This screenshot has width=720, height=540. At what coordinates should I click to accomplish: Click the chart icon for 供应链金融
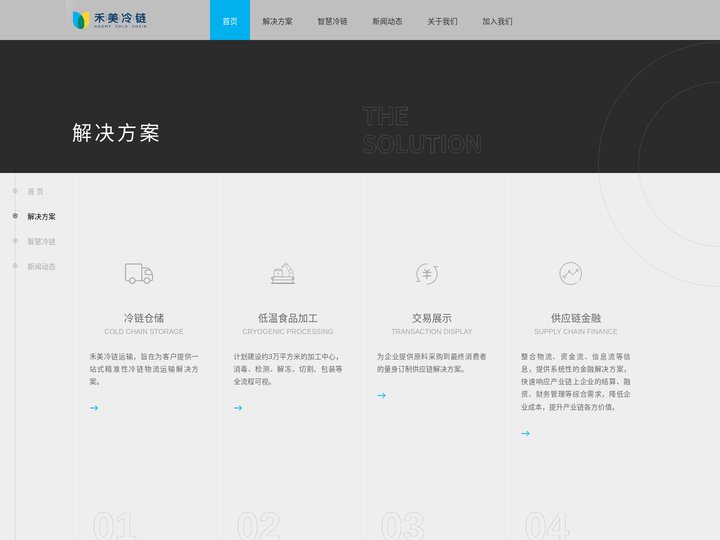coord(571,274)
